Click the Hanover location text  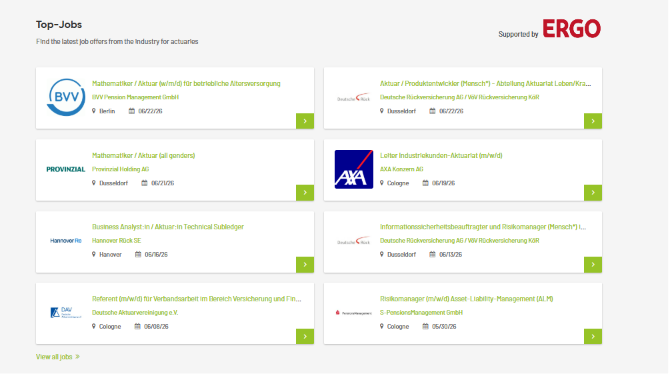point(111,255)
